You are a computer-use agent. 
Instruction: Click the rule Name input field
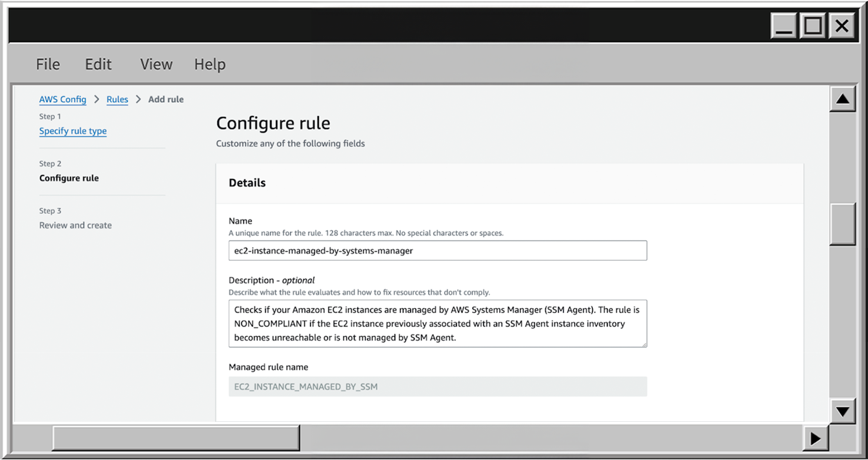click(438, 250)
